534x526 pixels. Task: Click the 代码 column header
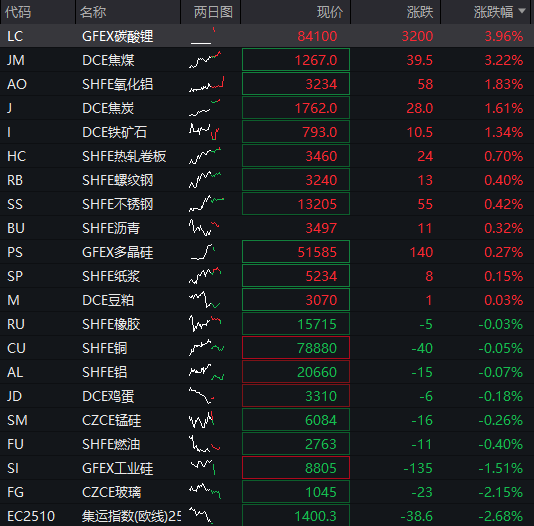18,12
